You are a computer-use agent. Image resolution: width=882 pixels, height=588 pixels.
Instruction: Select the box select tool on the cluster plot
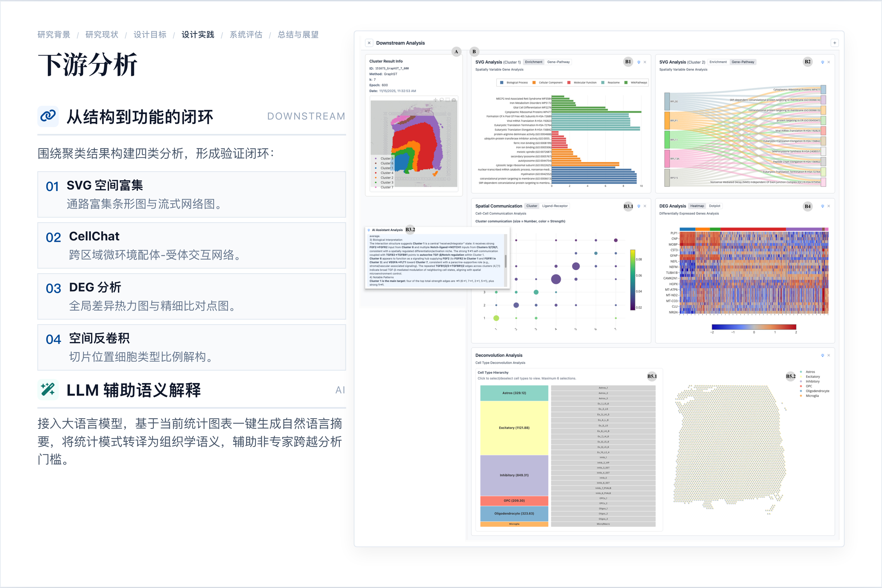[x=448, y=100]
